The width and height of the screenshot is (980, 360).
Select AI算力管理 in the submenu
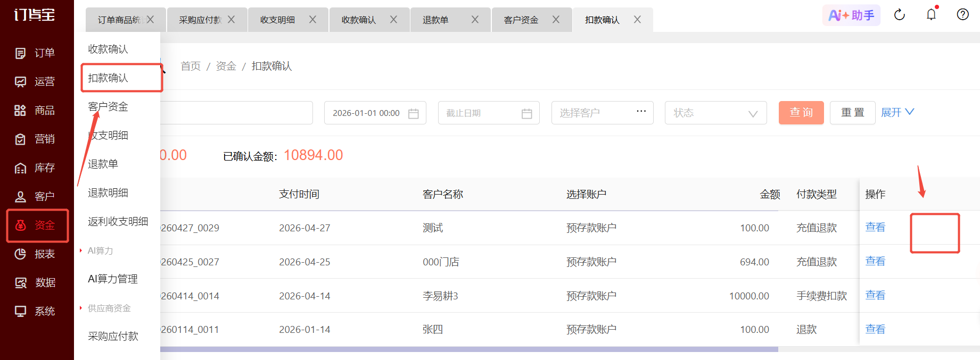pyautogui.click(x=113, y=279)
